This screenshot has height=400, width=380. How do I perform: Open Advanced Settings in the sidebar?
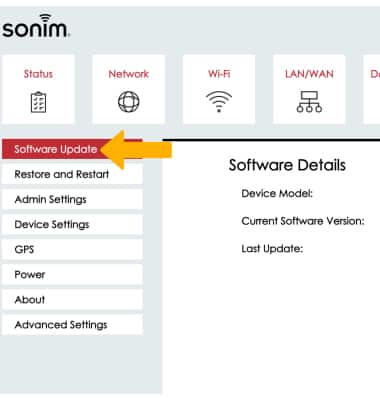point(72,324)
